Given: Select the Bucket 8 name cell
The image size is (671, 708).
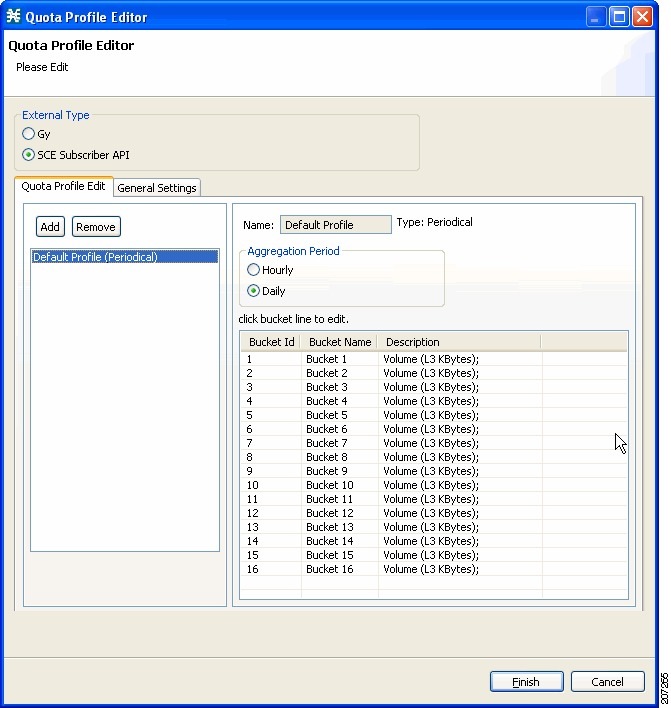Looking at the screenshot, I should click(340, 457).
